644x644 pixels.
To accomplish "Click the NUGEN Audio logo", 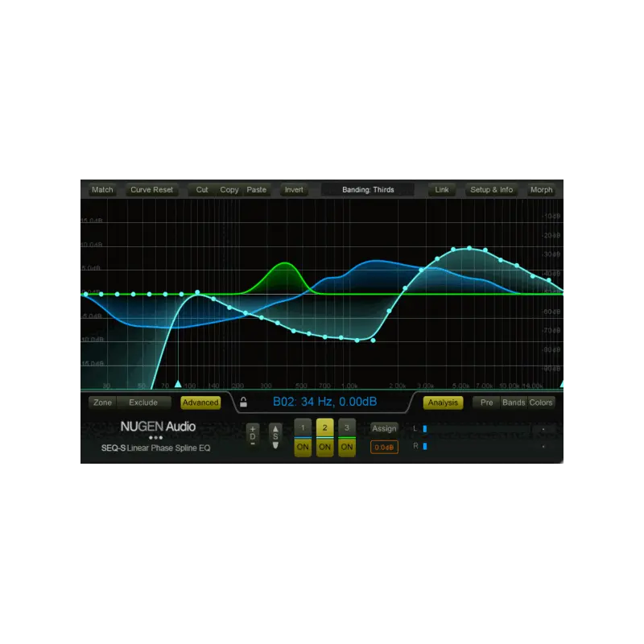I will pos(158,427).
